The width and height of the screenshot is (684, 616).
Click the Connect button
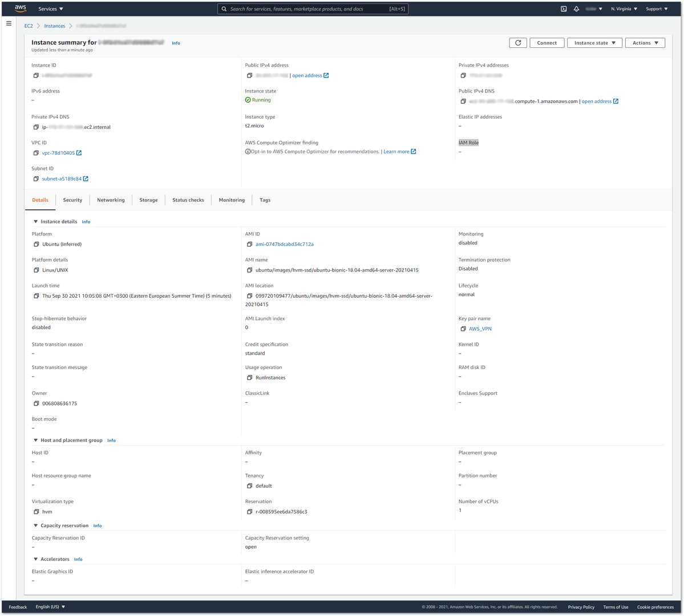click(x=547, y=43)
